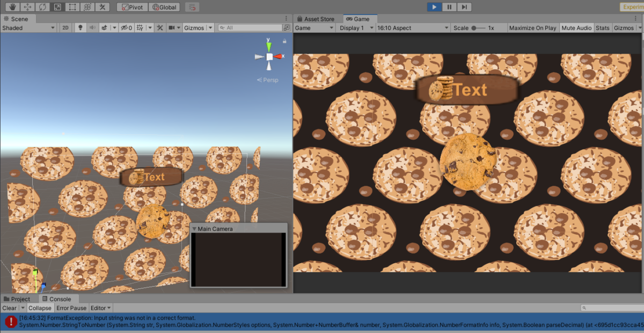Select the Move tool
The width and height of the screenshot is (644, 333).
(x=27, y=6)
